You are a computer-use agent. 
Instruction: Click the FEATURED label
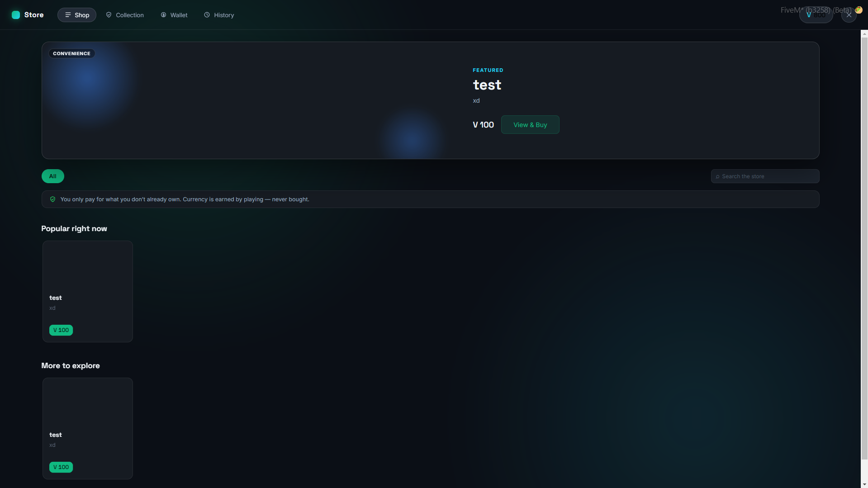click(488, 70)
